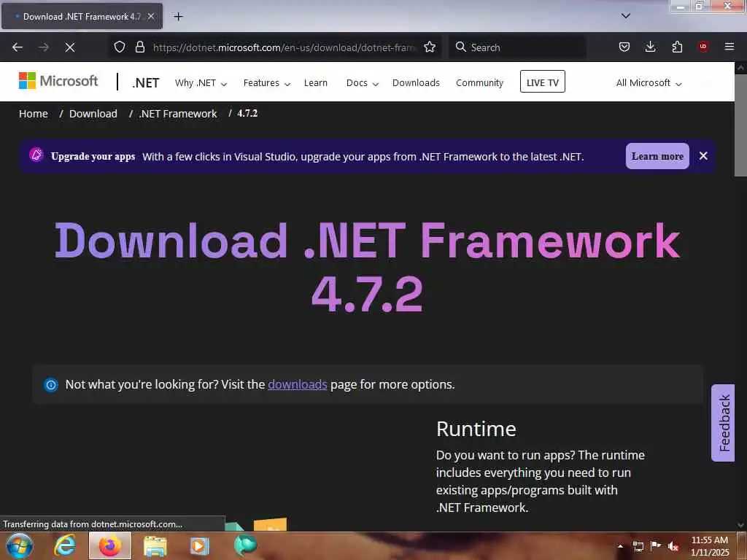Open the Feedback side tab
747x560 pixels.
point(723,423)
